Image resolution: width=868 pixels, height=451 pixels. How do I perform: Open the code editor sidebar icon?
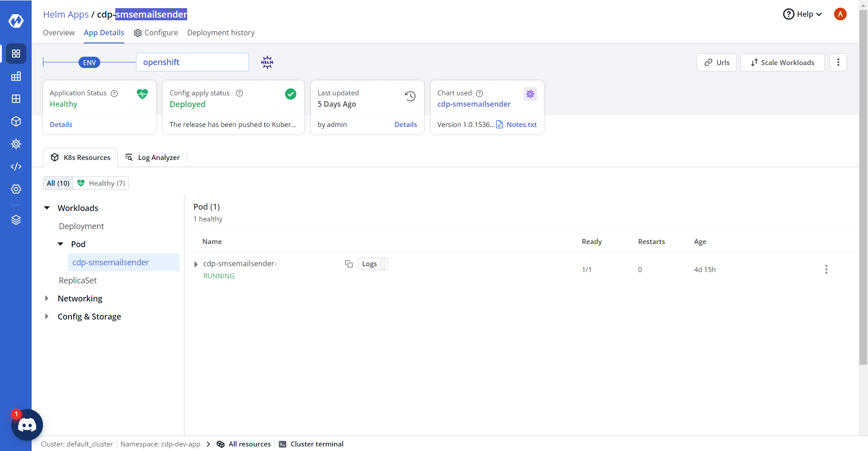click(16, 167)
